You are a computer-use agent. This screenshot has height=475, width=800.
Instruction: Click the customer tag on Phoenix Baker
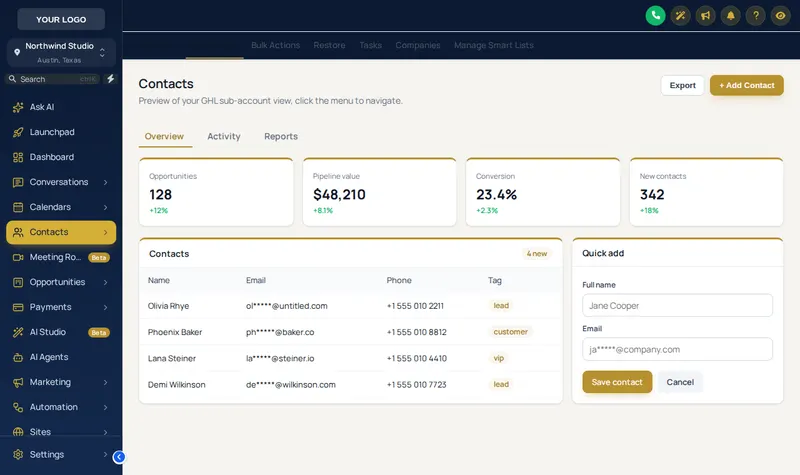point(511,332)
